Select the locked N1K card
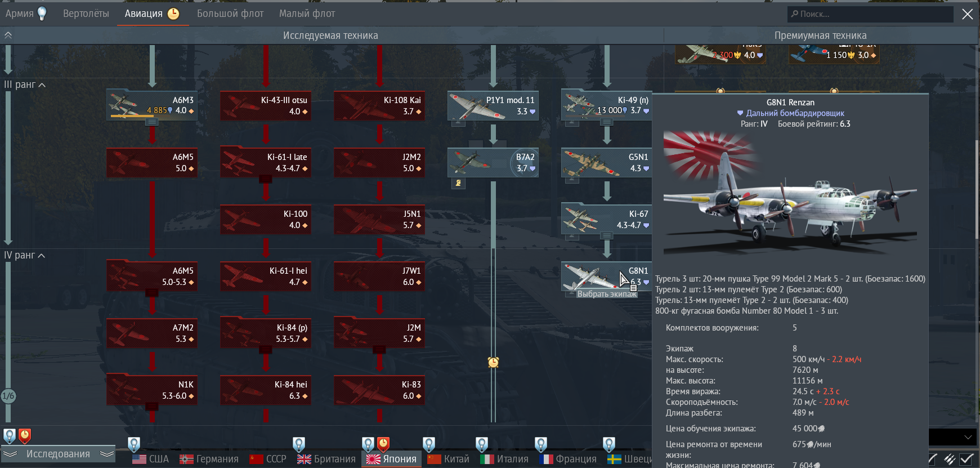Screen dimensions: 980x468 pyautogui.click(x=152, y=390)
